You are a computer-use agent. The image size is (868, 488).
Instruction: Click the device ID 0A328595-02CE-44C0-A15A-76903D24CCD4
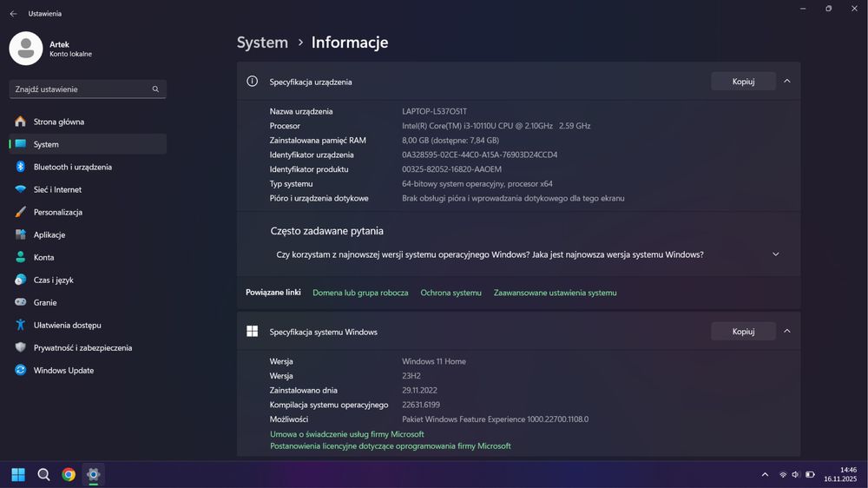click(x=479, y=155)
